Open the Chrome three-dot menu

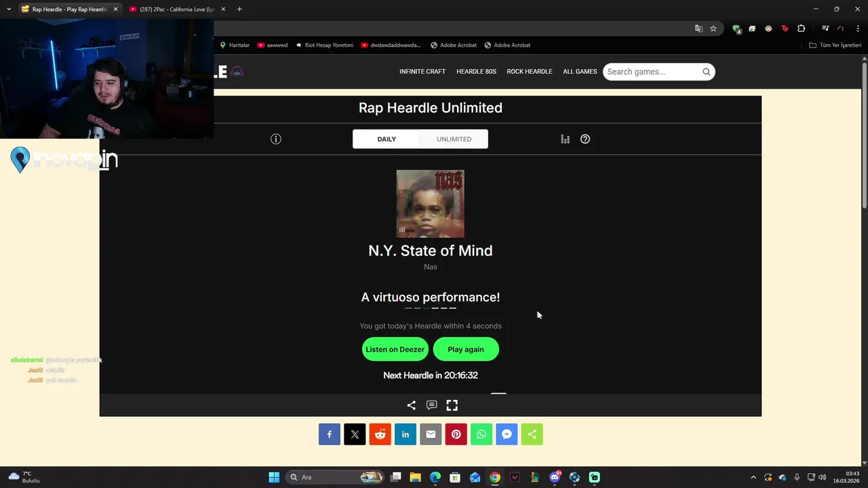pos(858,28)
